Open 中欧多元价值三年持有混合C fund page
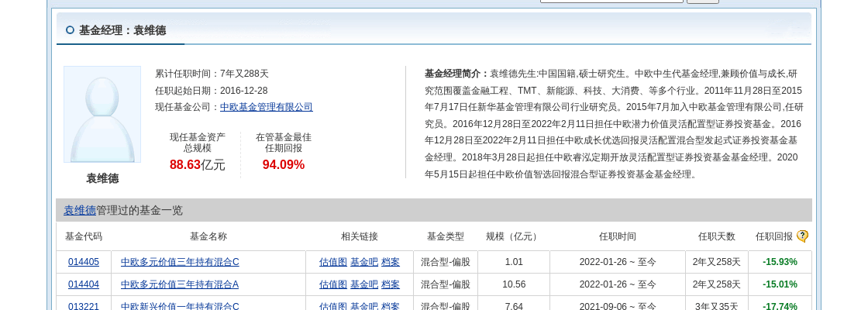 click(180, 262)
